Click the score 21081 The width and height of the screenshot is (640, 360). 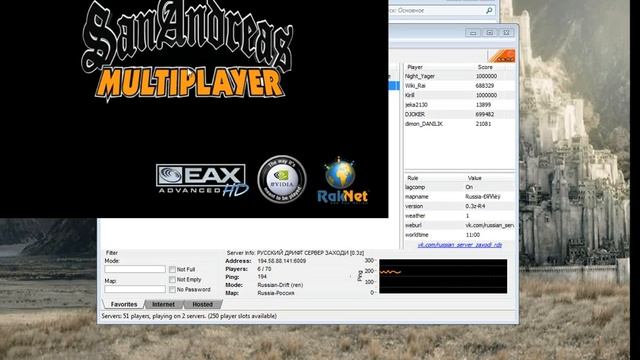point(483,124)
